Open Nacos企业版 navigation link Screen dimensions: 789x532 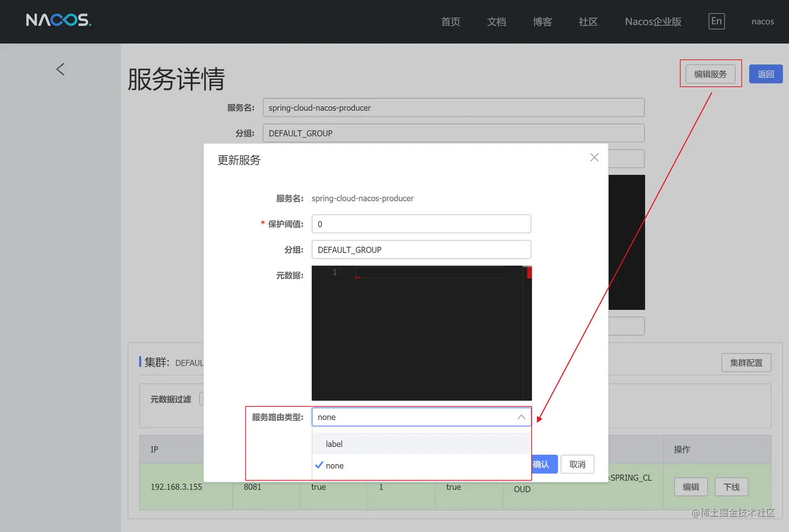(653, 21)
